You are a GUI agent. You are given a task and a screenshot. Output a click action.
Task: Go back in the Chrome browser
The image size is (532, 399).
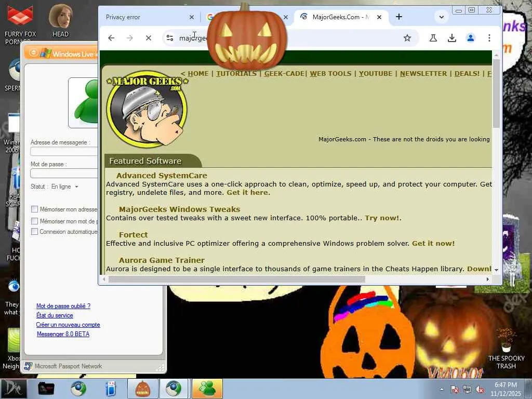coord(111,38)
